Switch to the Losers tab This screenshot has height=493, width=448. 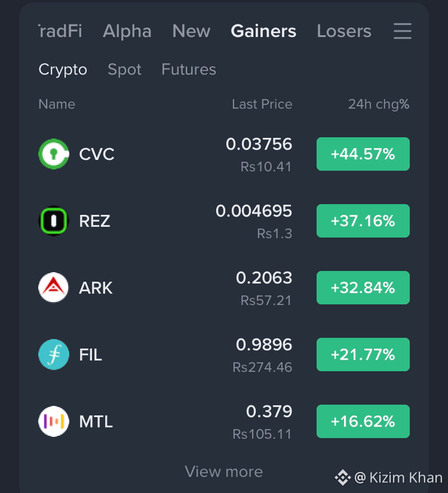pyautogui.click(x=344, y=31)
